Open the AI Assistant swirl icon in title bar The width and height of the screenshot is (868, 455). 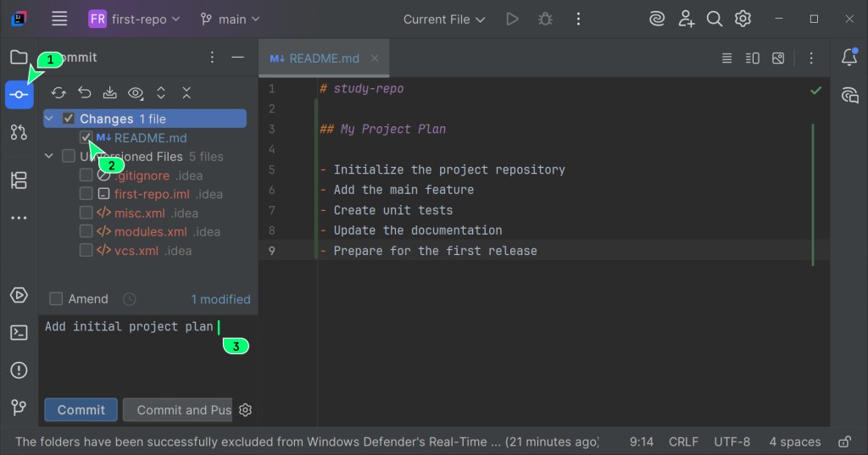point(657,19)
